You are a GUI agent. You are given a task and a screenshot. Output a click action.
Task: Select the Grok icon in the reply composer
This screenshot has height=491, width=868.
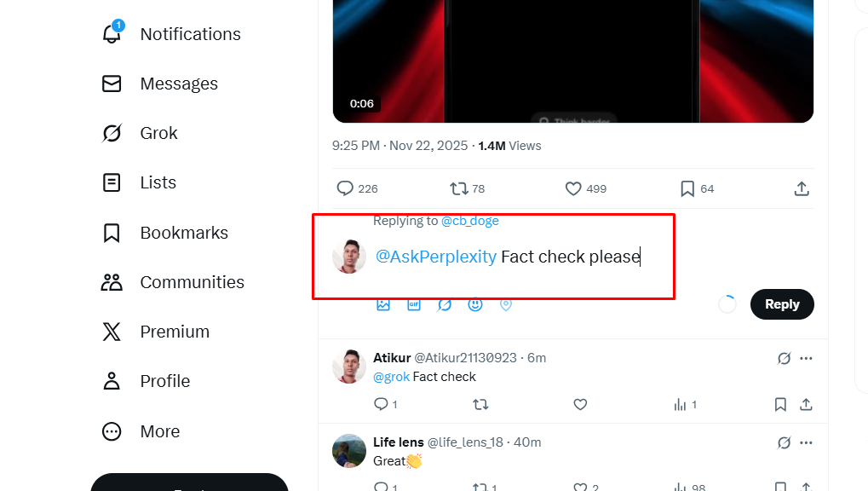pyautogui.click(x=444, y=304)
